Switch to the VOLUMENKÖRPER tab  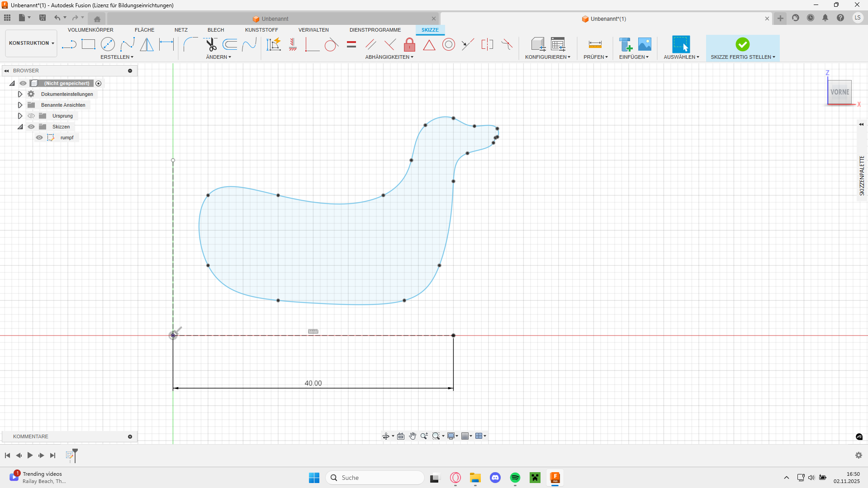90,30
